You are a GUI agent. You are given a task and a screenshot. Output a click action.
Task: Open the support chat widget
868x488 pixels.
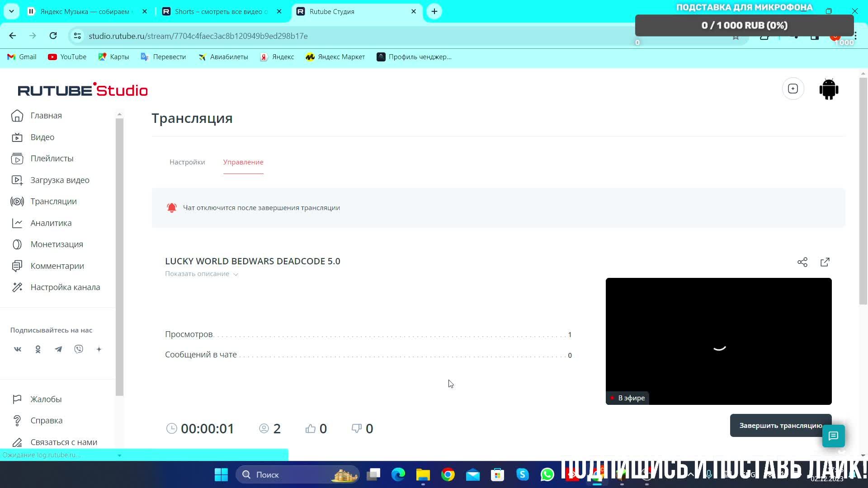[x=833, y=436]
